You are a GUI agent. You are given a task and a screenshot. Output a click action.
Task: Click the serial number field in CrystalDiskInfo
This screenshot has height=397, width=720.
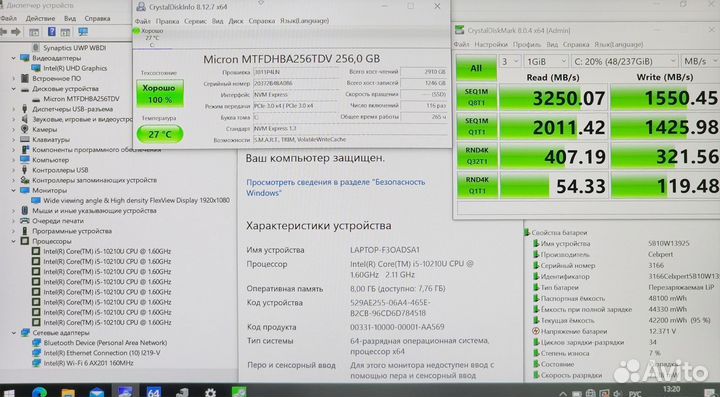297,84
